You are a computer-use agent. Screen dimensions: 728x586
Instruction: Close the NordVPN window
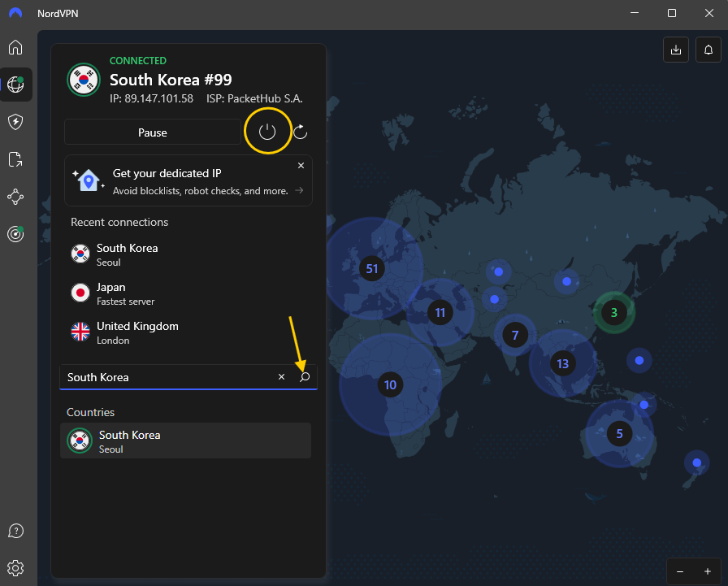coord(709,13)
